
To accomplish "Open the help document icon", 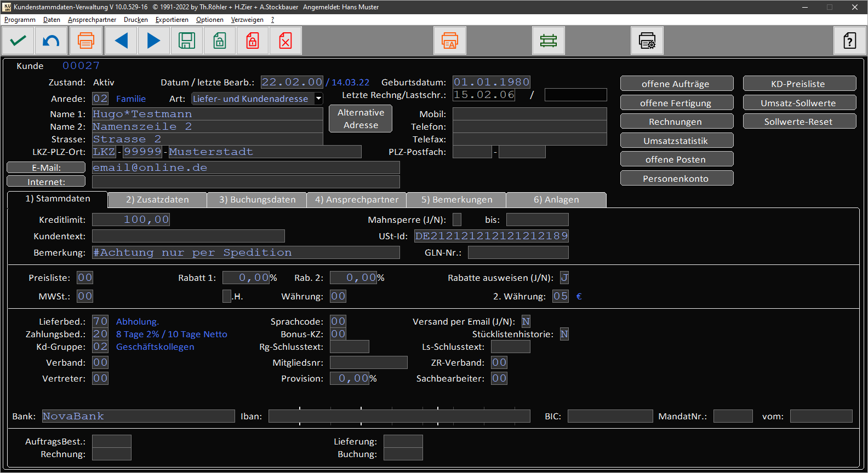I will tap(849, 41).
